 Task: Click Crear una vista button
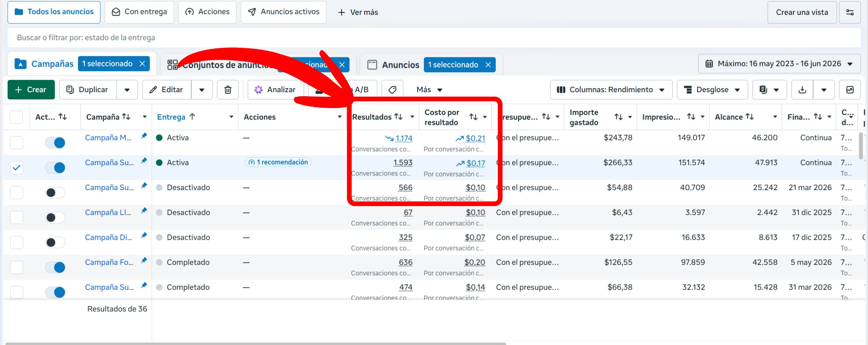[802, 12]
